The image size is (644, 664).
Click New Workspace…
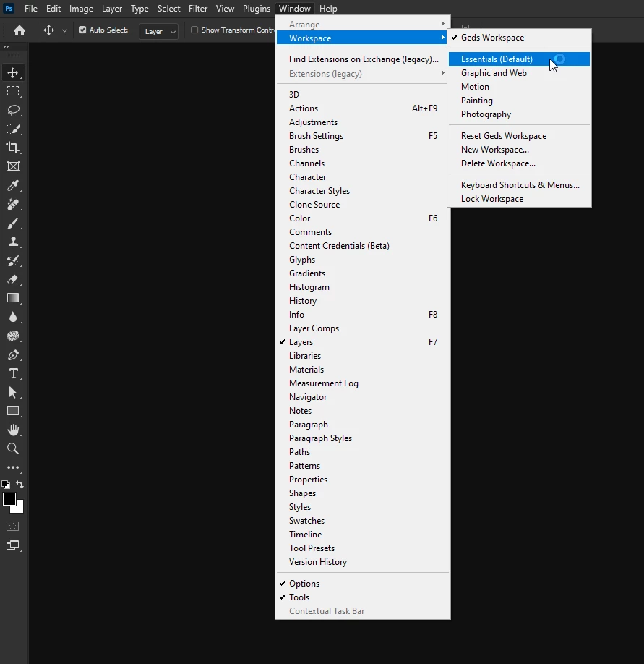[x=519, y=150]
